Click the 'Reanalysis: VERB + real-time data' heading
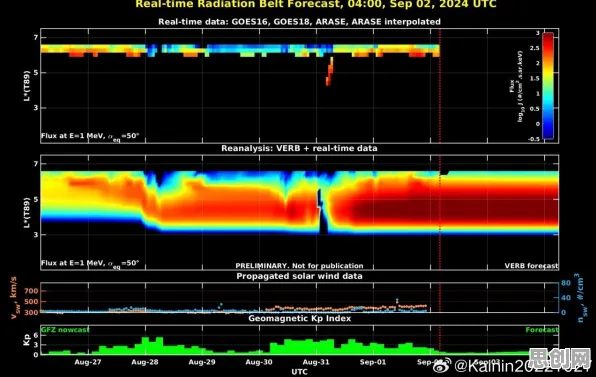Viewport: 596px width, 377px height. point(299,148)
